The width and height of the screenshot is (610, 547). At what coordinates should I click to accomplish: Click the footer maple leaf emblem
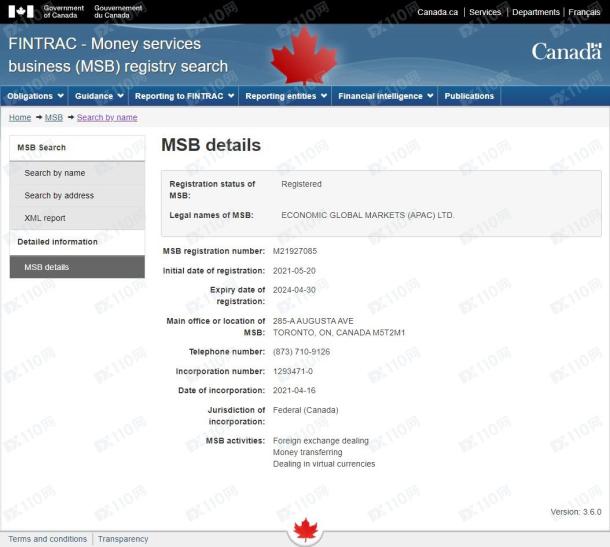(306, 530)
